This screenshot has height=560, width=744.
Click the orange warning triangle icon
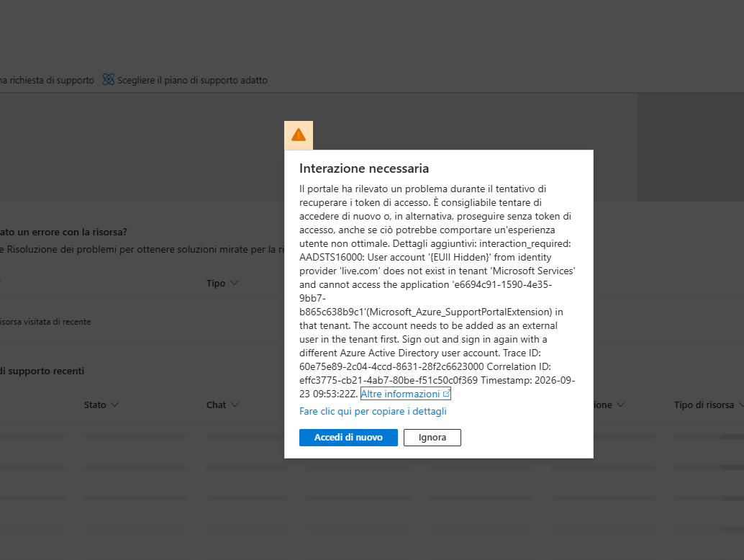click(x=299, y=135)
